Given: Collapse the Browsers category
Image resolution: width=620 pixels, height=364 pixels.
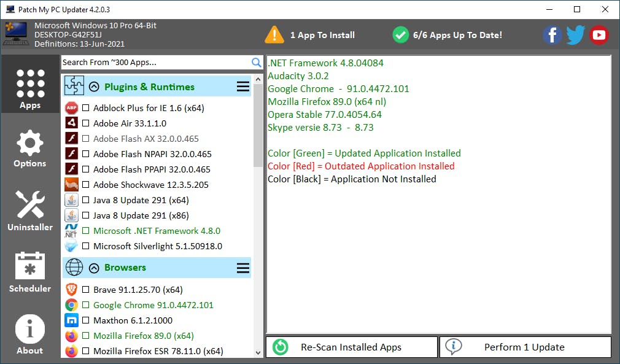Looking at the screenshot, I should tap(94, 268).
